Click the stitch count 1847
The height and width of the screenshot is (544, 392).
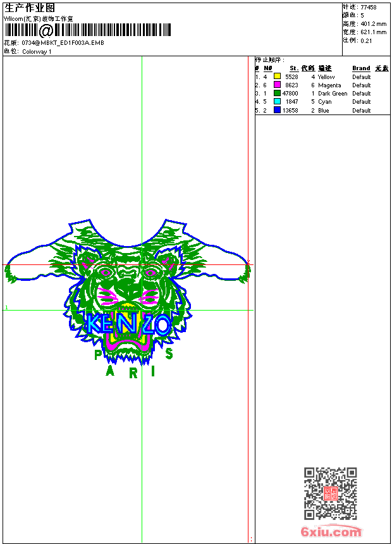pyautogui.click(x=291, y=102)
